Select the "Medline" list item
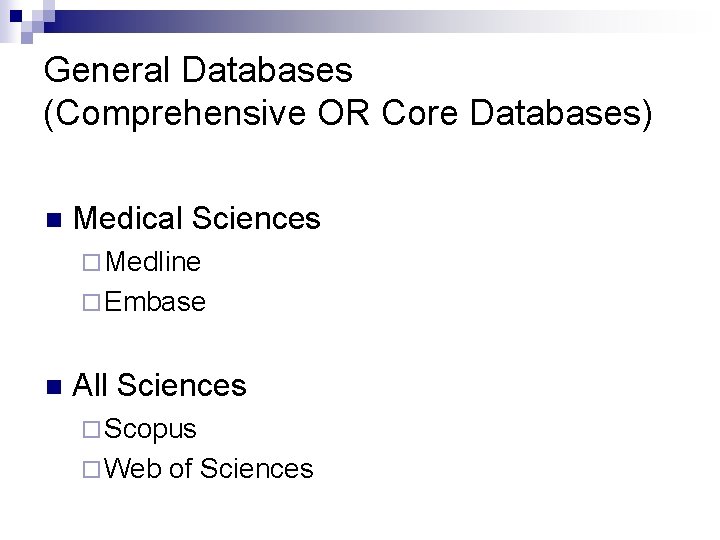The width and height of the screenshot is (720, 540). coord(153,263)
